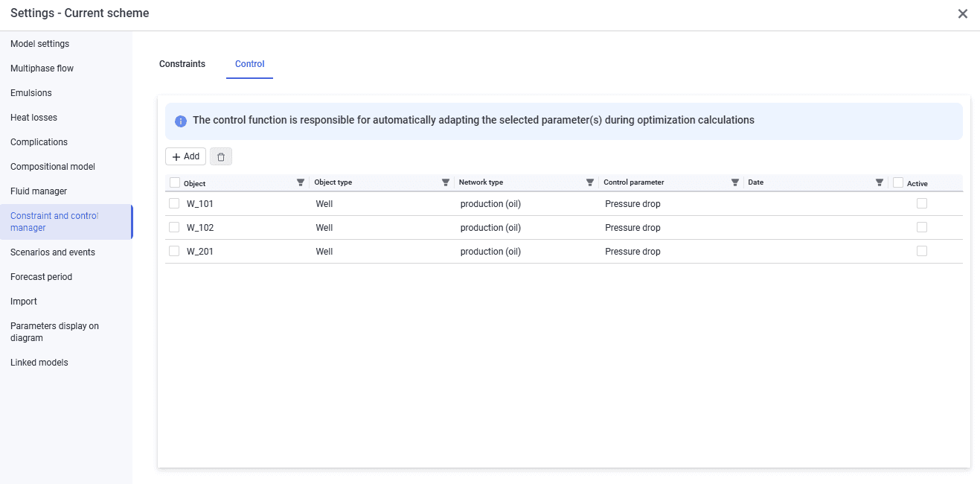Select Constraint and control manager item
The height and width of the screenshot is (484, 980).
[66, 222]
